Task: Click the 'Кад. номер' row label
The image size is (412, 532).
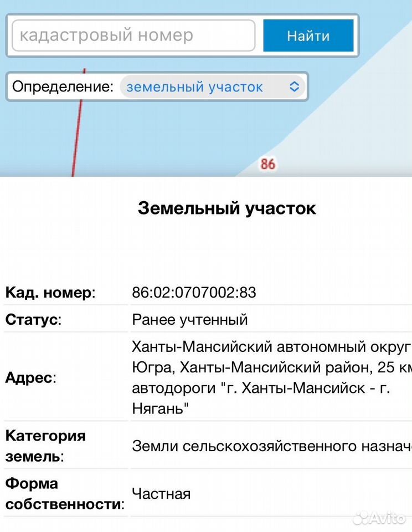Action: coord(50,293)
